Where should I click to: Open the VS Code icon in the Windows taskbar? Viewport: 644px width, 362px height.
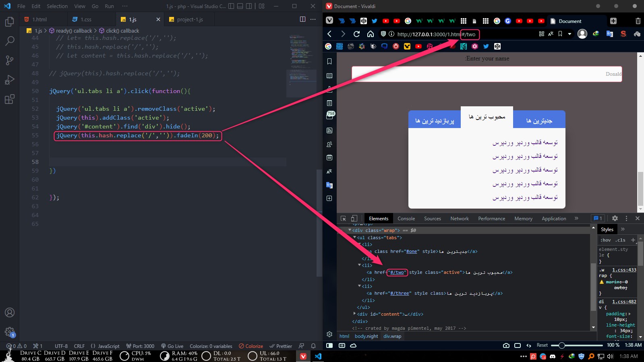point(318,356)
